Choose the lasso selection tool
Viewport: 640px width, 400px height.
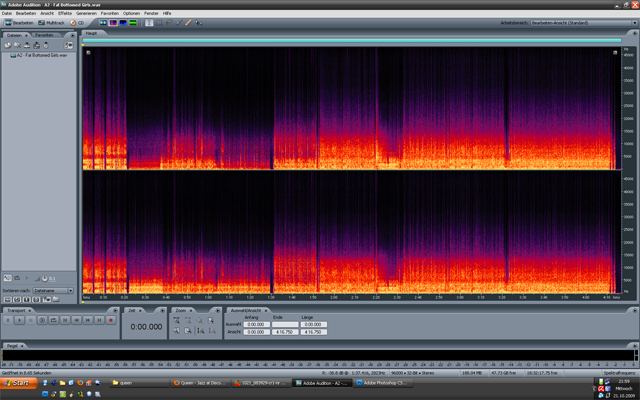pos(169,23)
